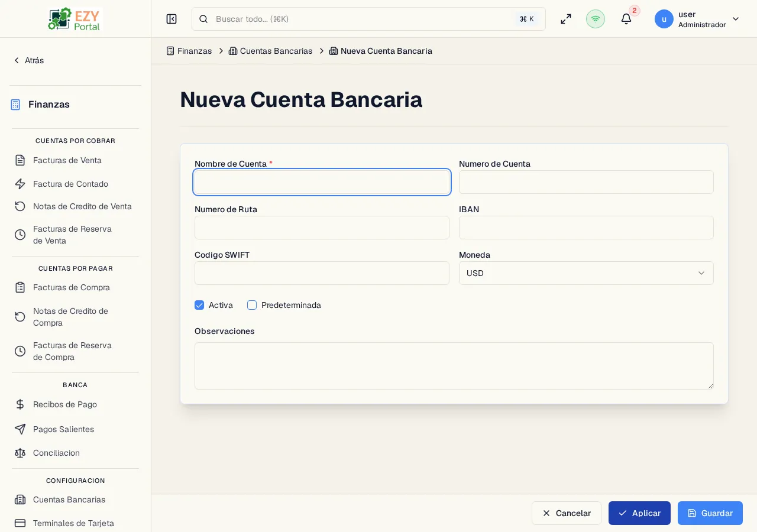
Task: Focus the Nombre de Cuenta field
Action: pos(322,182)
